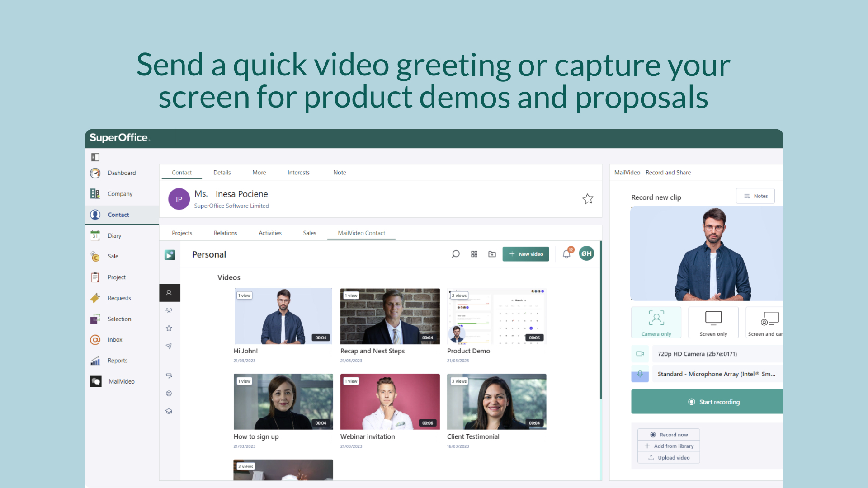Open MailVideo in the sidebar
The width and height of the screenshot is (868, 488).
pyautogui.click(x=121, y=381)
